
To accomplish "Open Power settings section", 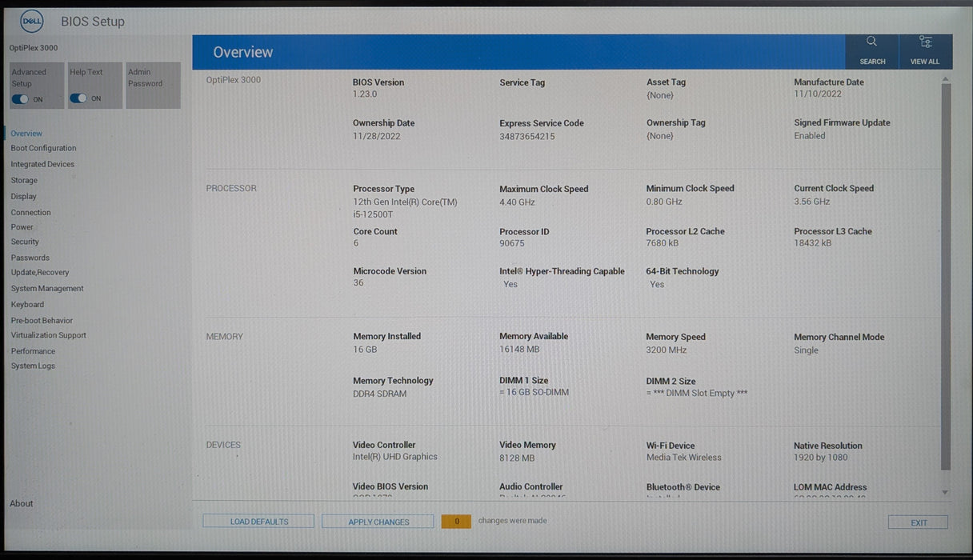I will pyautogui.click(x=22, y=227).
